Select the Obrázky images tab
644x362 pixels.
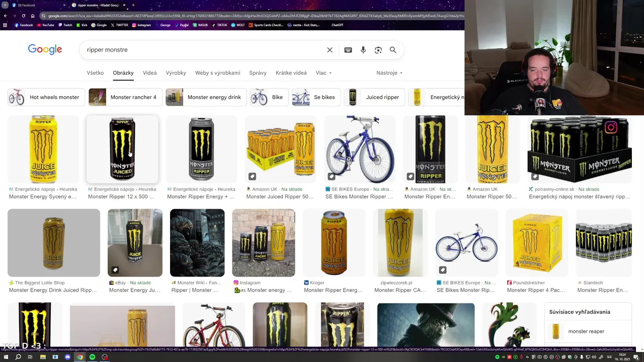click(123, 73)
